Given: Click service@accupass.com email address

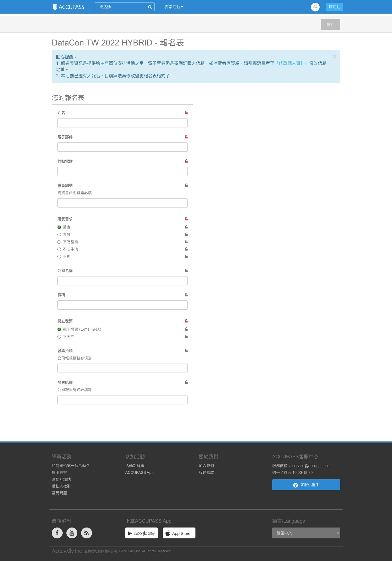Looking at the screenshot, I should coord(313,466).
